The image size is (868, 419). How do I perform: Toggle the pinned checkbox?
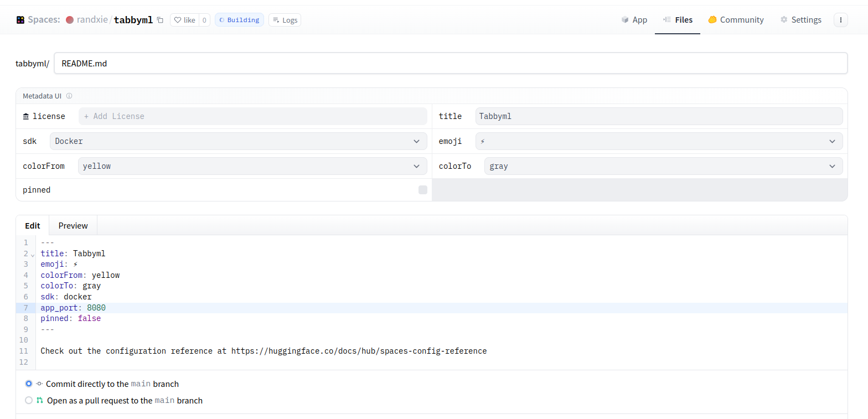[x=423, y=190]
